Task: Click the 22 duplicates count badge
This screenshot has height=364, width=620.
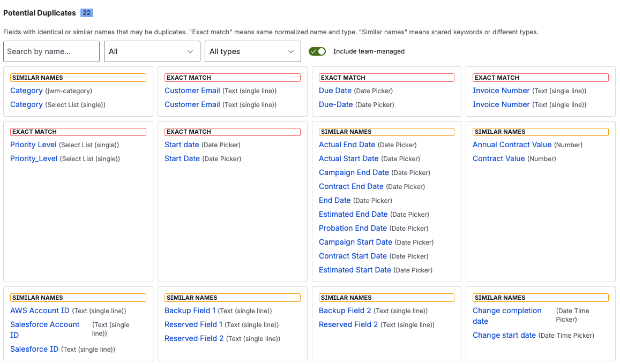Action: pyautogui.click(x=87, y=13)
